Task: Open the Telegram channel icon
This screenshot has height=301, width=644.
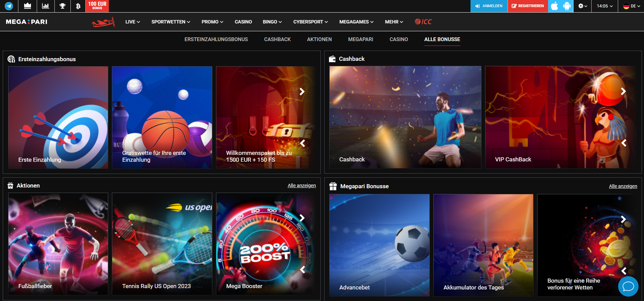Action: pos(9,6)
